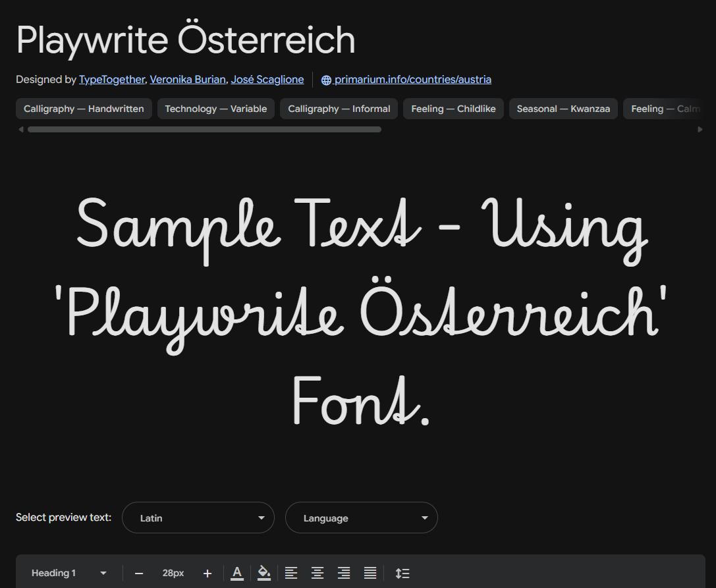Click the 'Select preview text:' label
This screenshot has height=588, width=716.
coord(63,518)
